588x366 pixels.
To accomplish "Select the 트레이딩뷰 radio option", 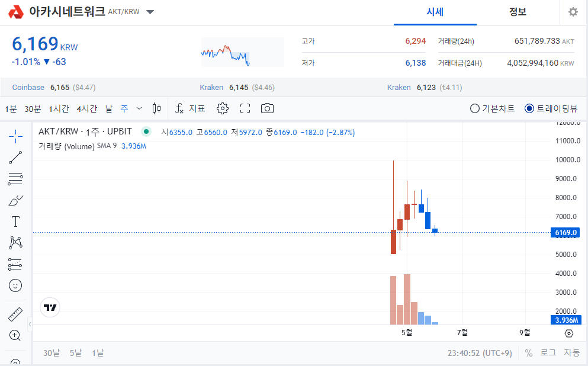I will pos(551,109).
